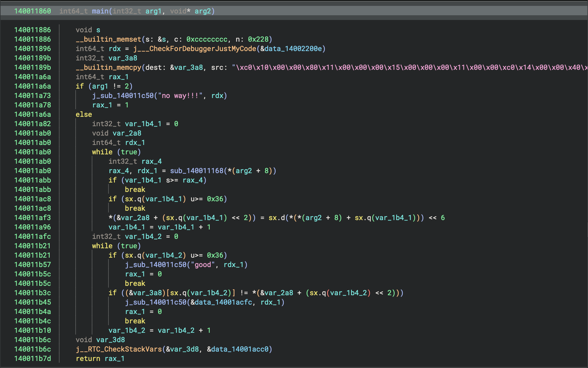Screen dimensions: 588x368
Task: Select address 140011860 in the function header
Action: click(x=33, y=11)
